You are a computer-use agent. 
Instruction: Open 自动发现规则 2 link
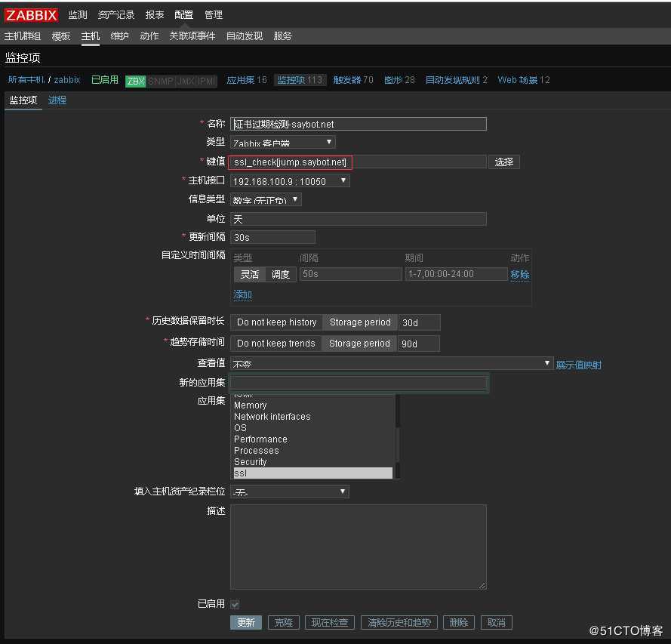coord(456,79)
